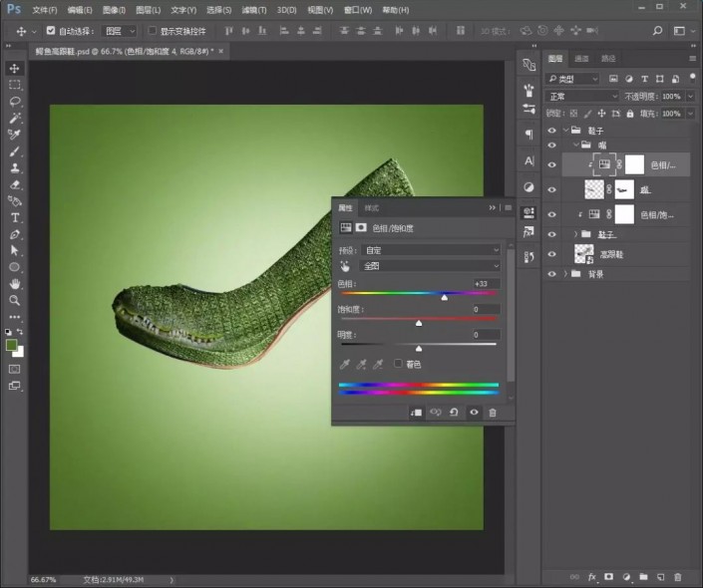Close the 鳄鱼高跟鞋.psd document tab
This screenshot has width=703, height=588.
tap(221, 52)
